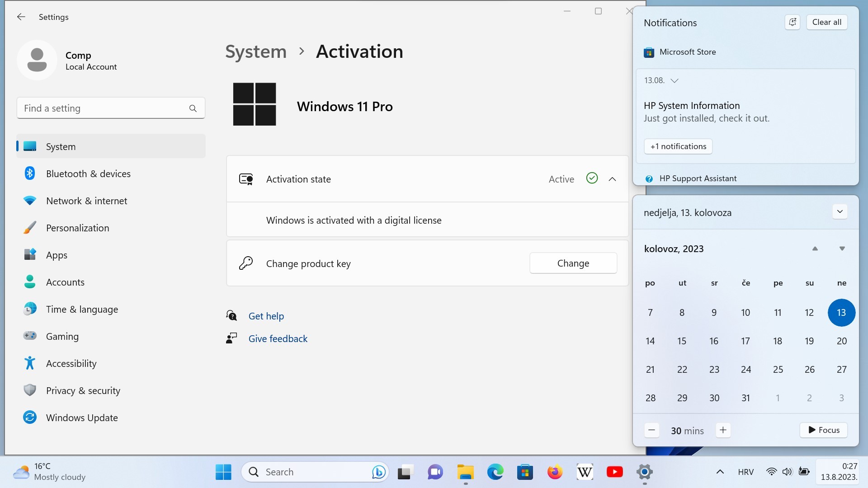Open Personalization settings
This screenshot has width=868, height=488.
point(111,228)
